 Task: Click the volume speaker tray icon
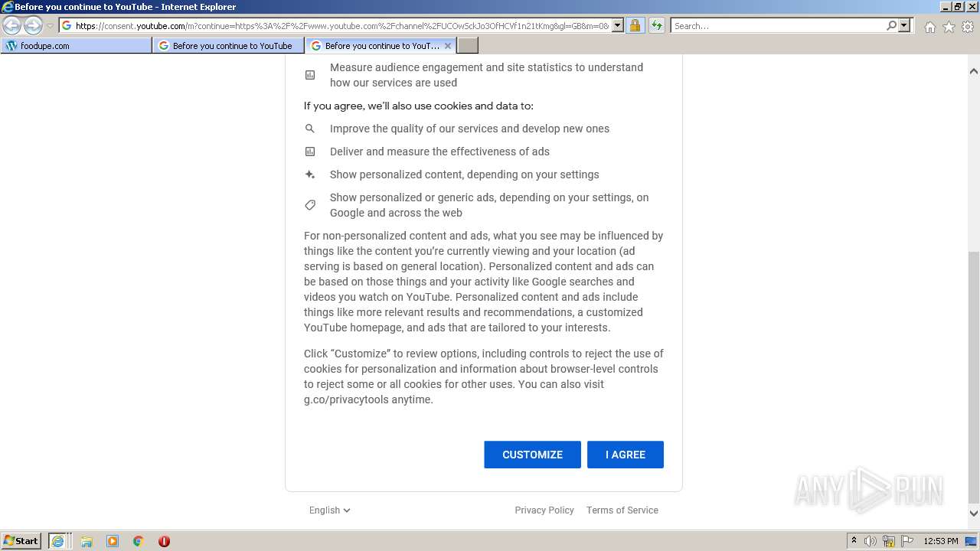point(871,541)
